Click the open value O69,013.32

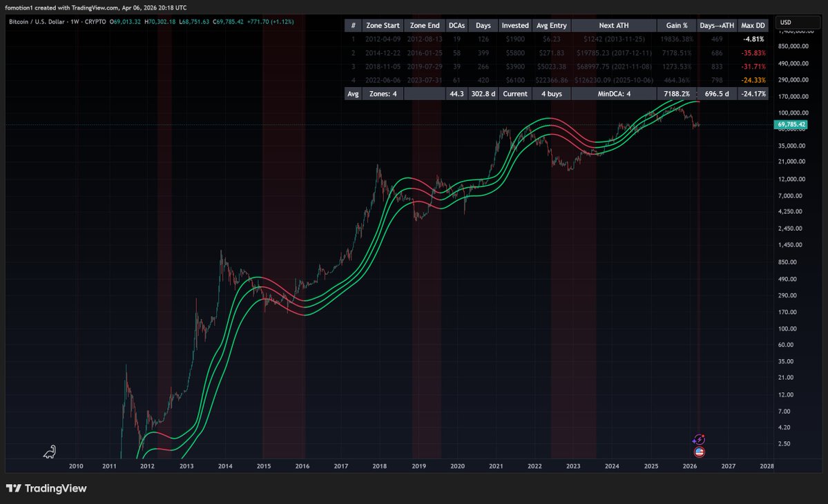click(125, 21)
